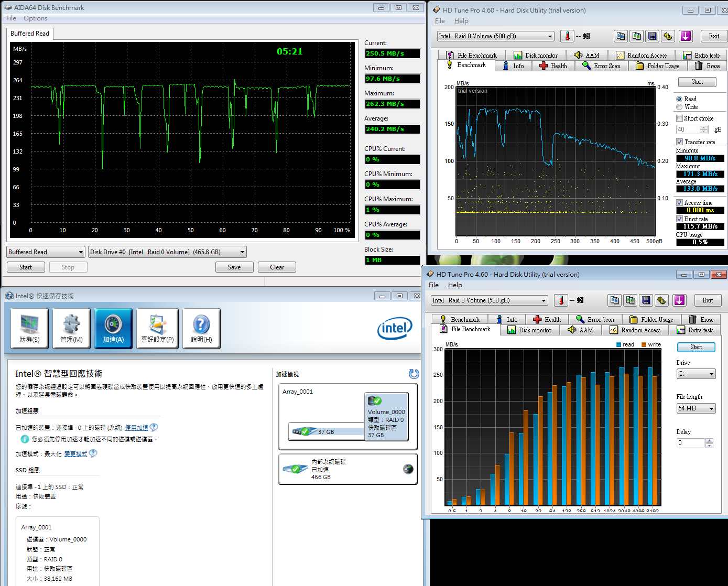Image resolution: width=728 pixels, height=586 pixels.
Task: Click copy info to clipboard icon in upper HD Tune
Action: [621, 36]
